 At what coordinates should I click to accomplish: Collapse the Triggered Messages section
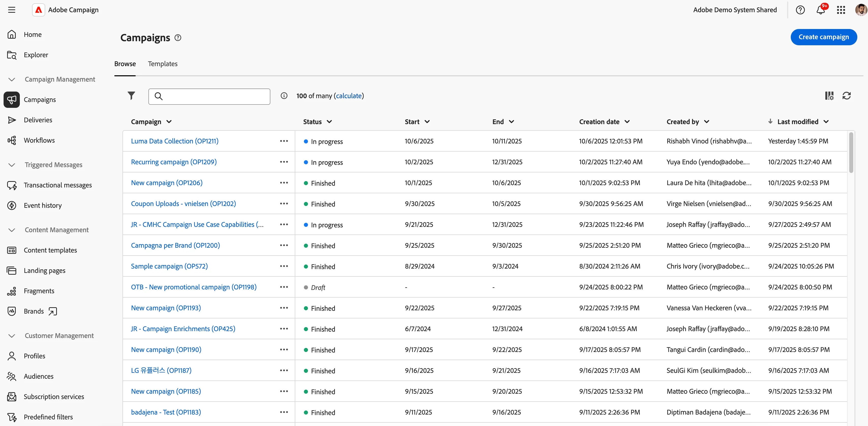(x=12, y=165)
